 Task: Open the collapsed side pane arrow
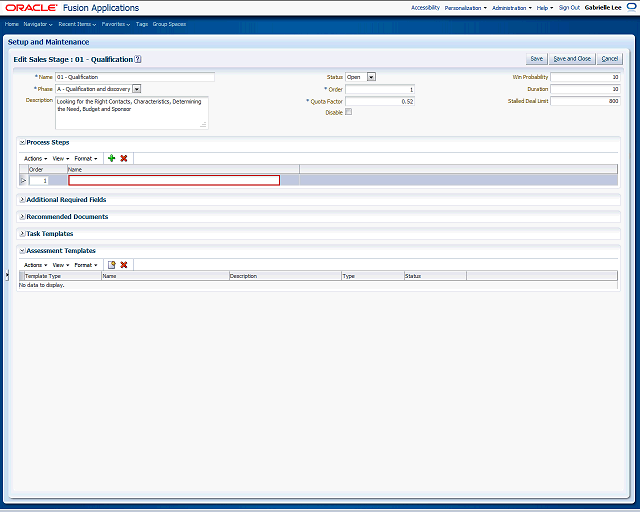click(x=7, y=276)
